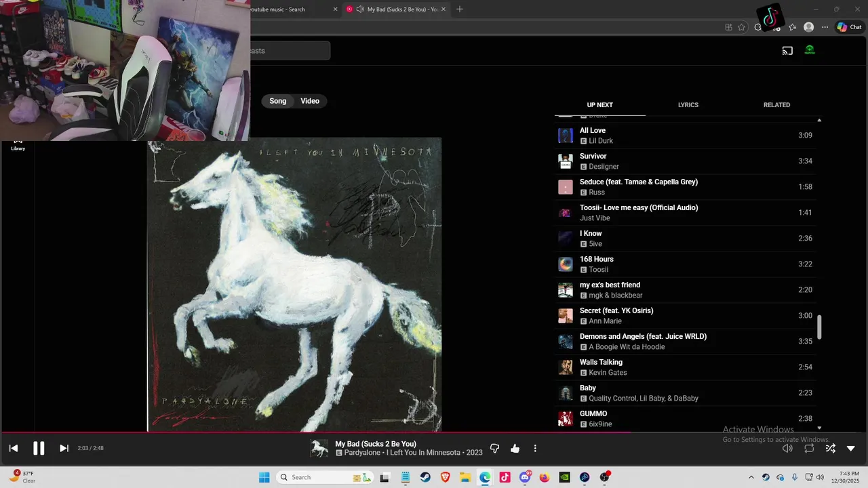Open the Library sidebar item

click(x=18, y=145)
